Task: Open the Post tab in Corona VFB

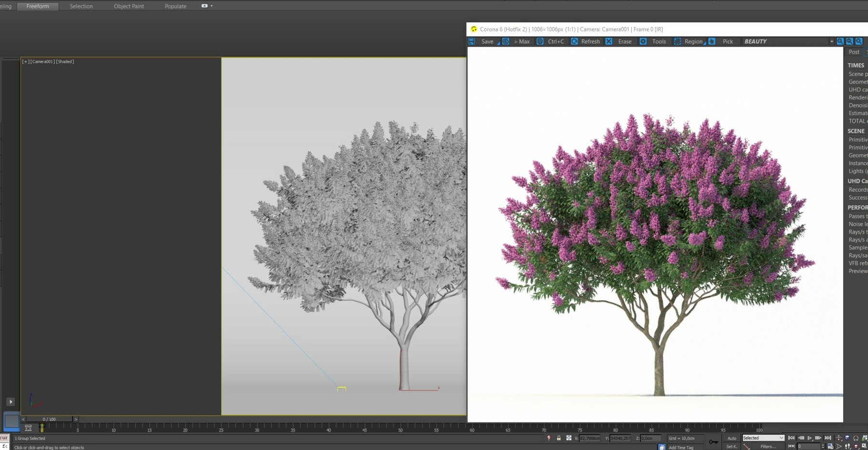Action: coord(853,52)
